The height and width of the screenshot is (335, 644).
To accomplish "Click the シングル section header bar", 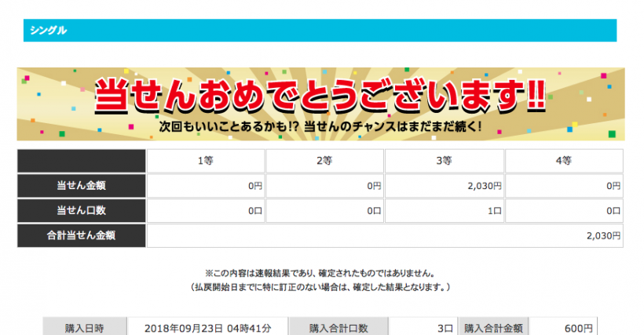I will point(320,31).
